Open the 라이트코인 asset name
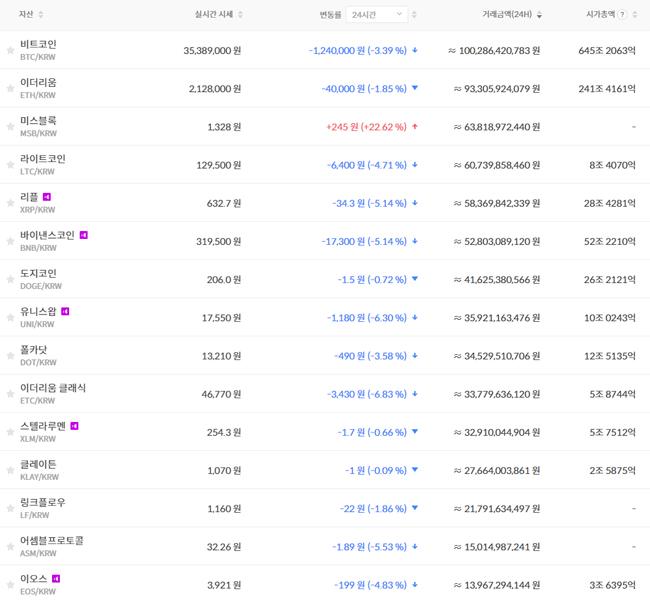This screenshot has width=650, height=601. (x=43, y=159)
